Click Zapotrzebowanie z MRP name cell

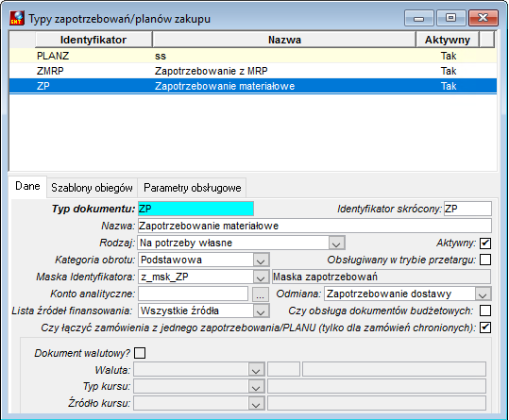click(212, 71)
